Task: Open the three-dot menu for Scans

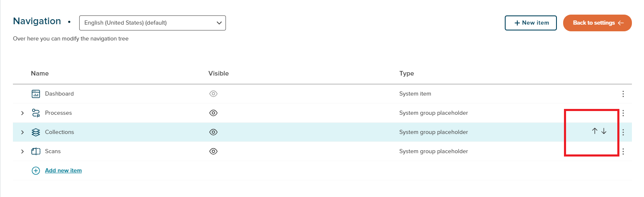Action: click(623, 152)
